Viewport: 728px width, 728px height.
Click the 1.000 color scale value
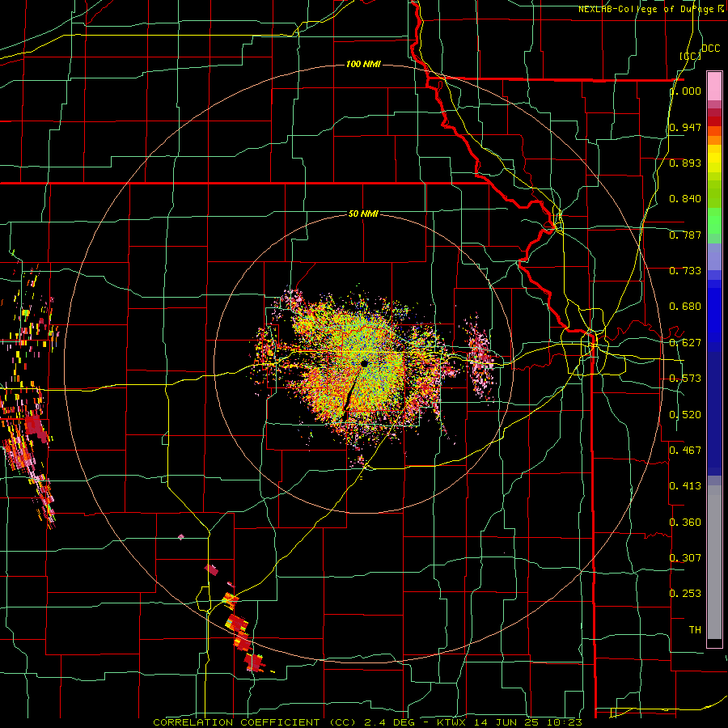[685, 91]
